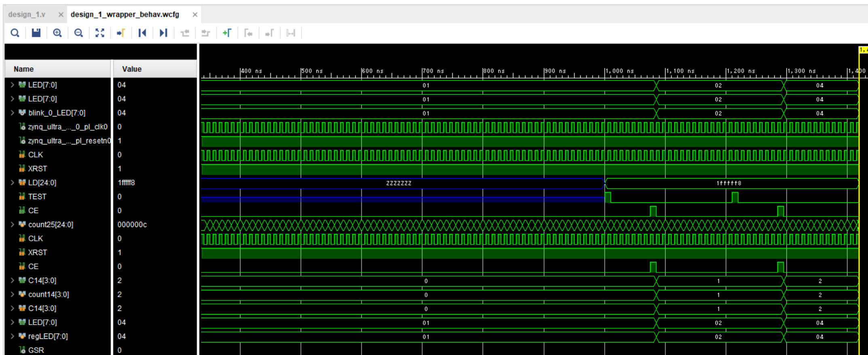Zoom out of the waveform
868x355 pixels.
[78, 33]
